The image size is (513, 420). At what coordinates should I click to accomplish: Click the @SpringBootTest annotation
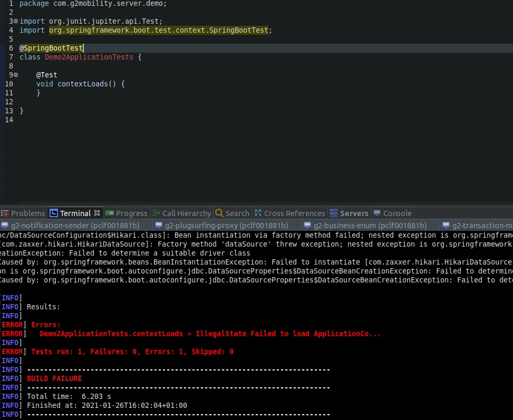pyautogui.click(x=51, y=48)
